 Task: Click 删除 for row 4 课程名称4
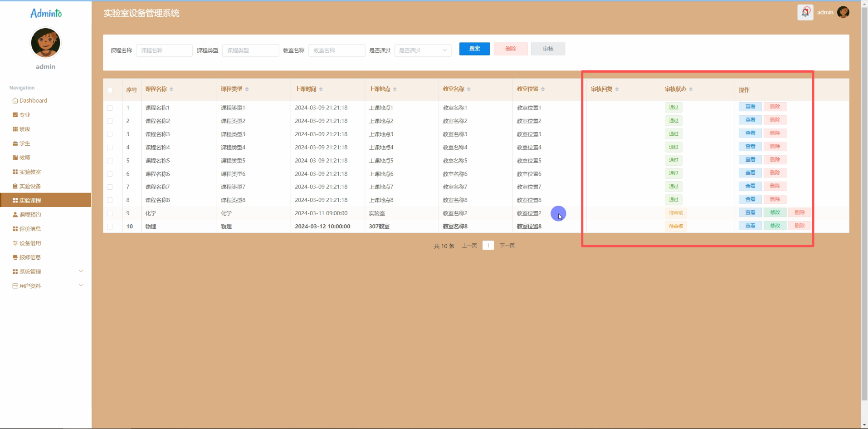click(x=775, y=146)
